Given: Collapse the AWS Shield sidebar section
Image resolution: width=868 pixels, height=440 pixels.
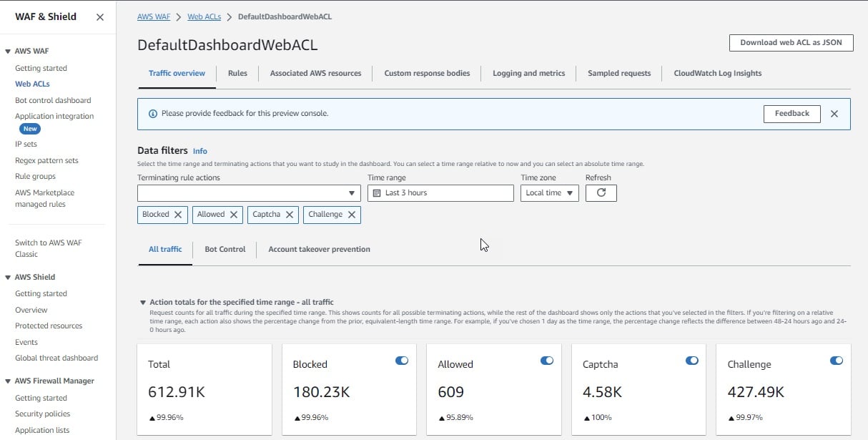Looking at the screenshot, I should 8,278.
